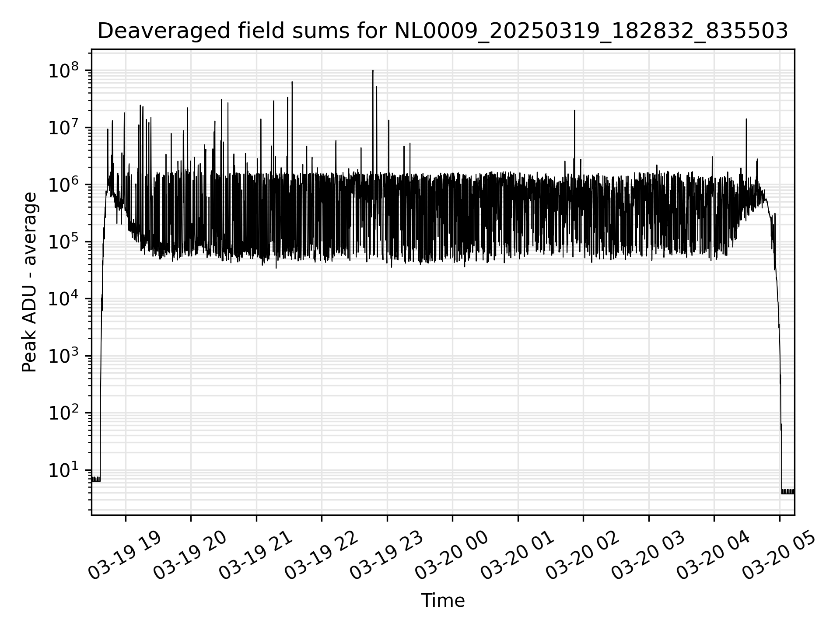Click the x-axis tick label '03-19 22'
The width and height of the screenshot is (840, 630).
point(321,556)
